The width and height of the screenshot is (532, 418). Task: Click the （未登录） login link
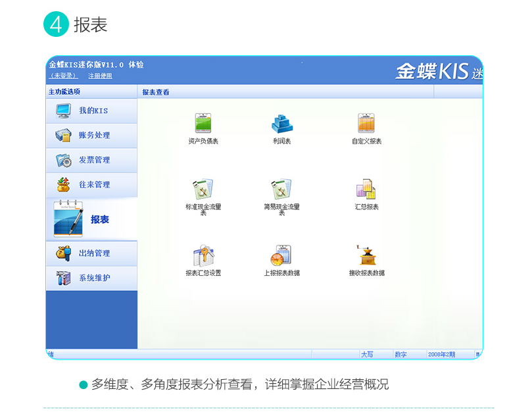(64, 76)
